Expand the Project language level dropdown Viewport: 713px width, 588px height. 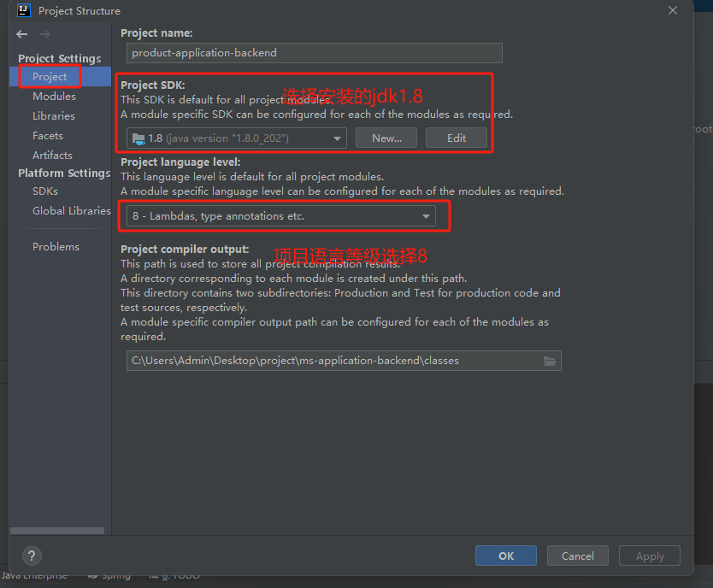(x=426, y=217)
